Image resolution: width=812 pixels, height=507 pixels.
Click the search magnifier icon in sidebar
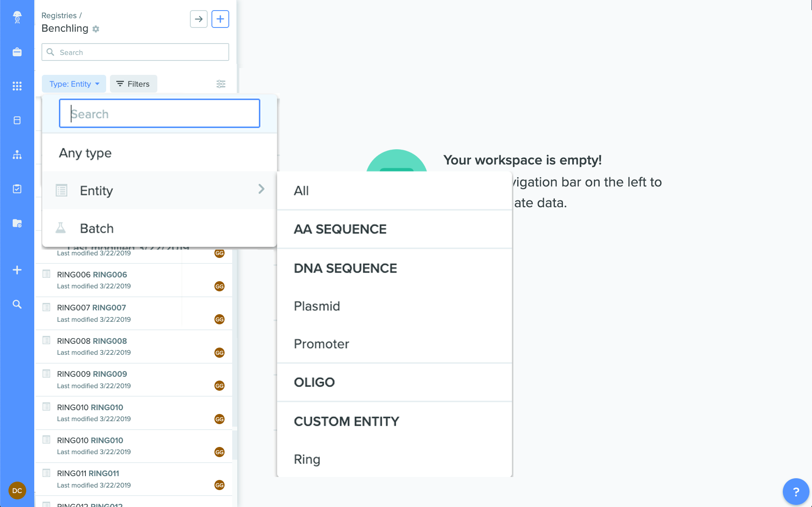click(x=16, y=304)
